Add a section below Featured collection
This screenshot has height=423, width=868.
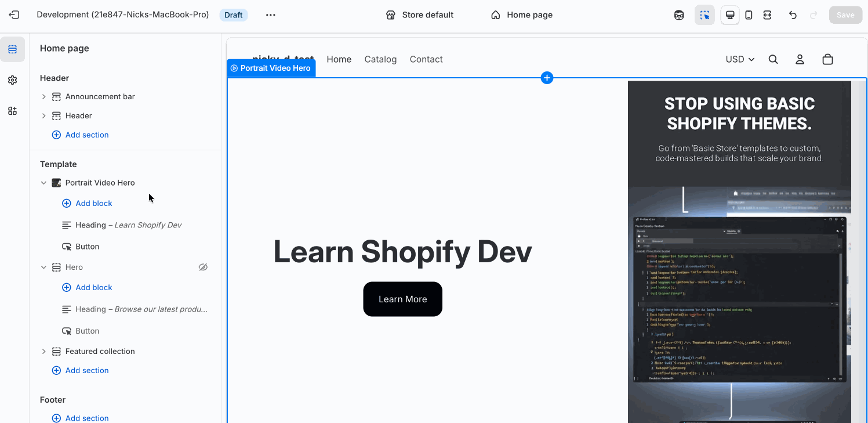pyautogui.click(x=81, y=371)
